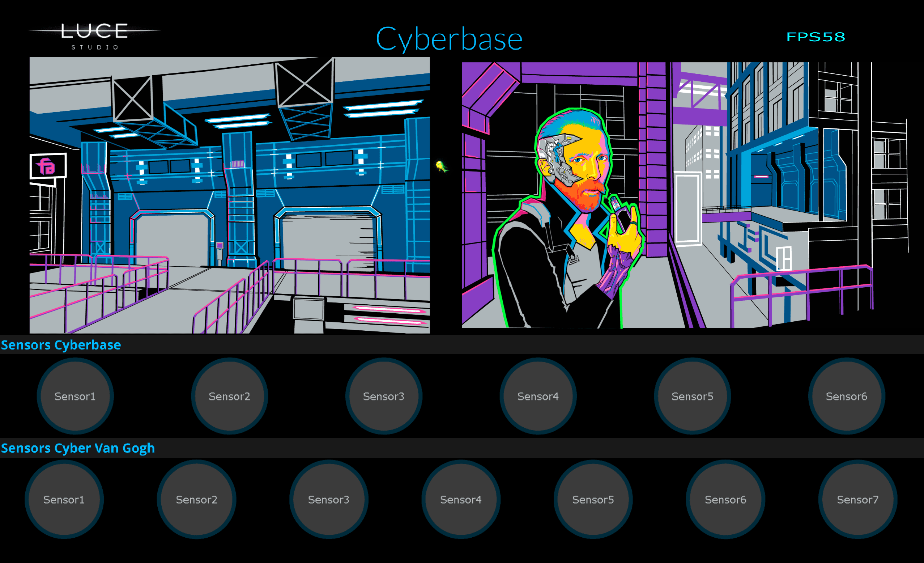Activate Sensor4 under Sensors Cyber Van Gogh

click(x=461, y=499)
